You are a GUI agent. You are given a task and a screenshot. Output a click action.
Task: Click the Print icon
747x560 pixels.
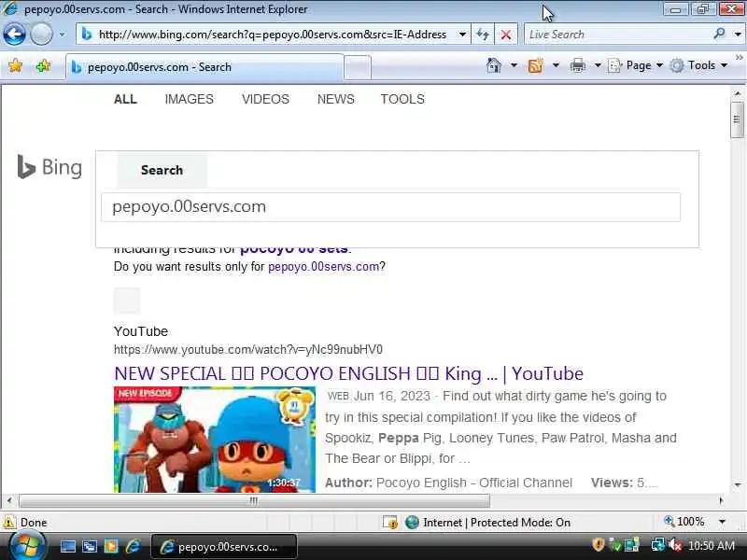[x=577, y=65]
